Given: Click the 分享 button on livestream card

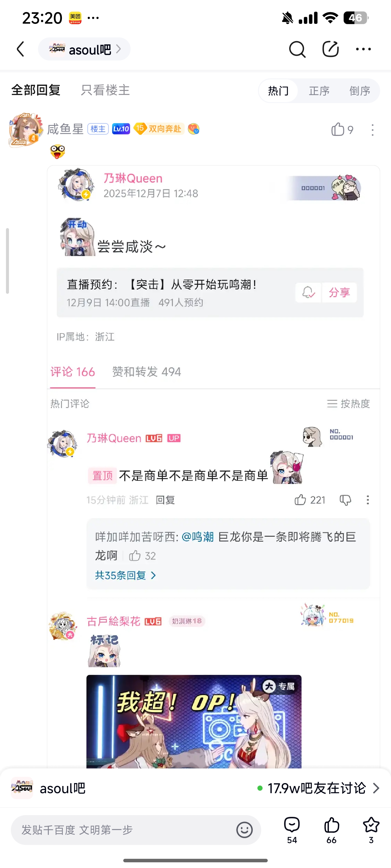Looking at the screenshot, I should coord(339,292).
